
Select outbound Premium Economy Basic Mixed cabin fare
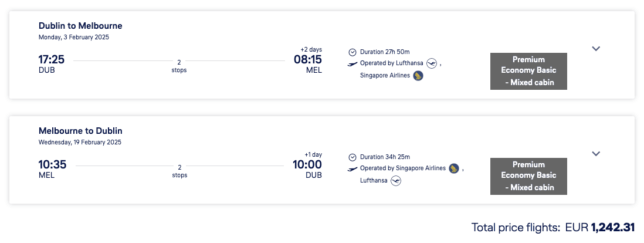click(x=528, y=71)
